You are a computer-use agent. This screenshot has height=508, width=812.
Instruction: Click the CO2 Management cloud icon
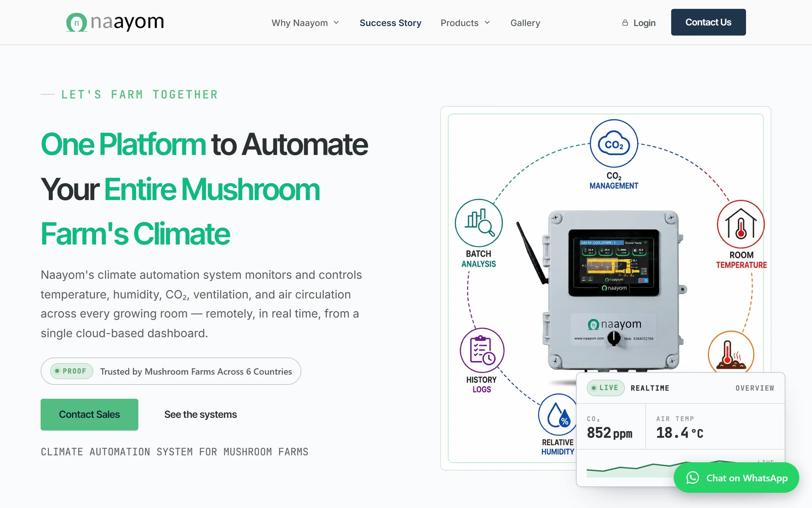tap(614, 144)
